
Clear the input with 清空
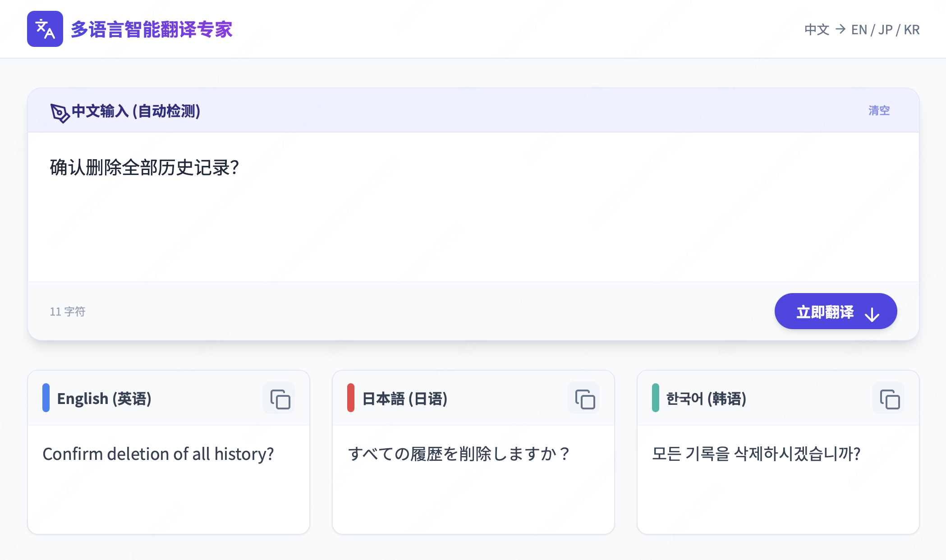pyautogui.click(x=879, y=110)
